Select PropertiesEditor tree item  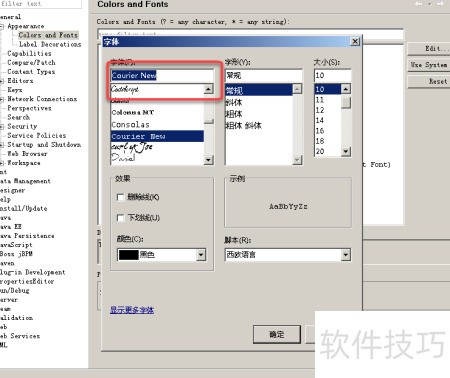pyautogui.click(x=27, y=281)
